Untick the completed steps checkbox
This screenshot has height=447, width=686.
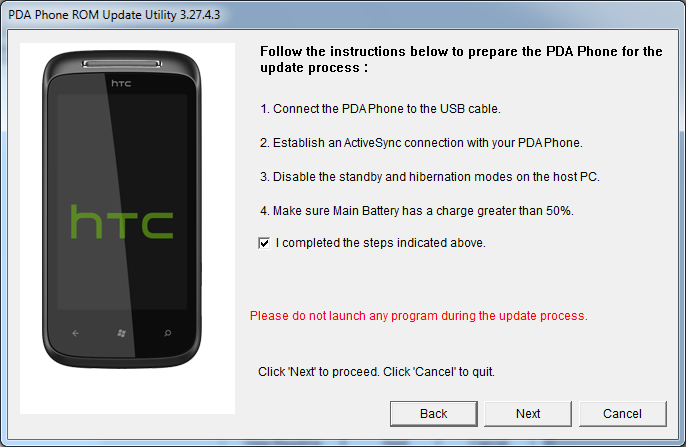(x=264, y=243)
